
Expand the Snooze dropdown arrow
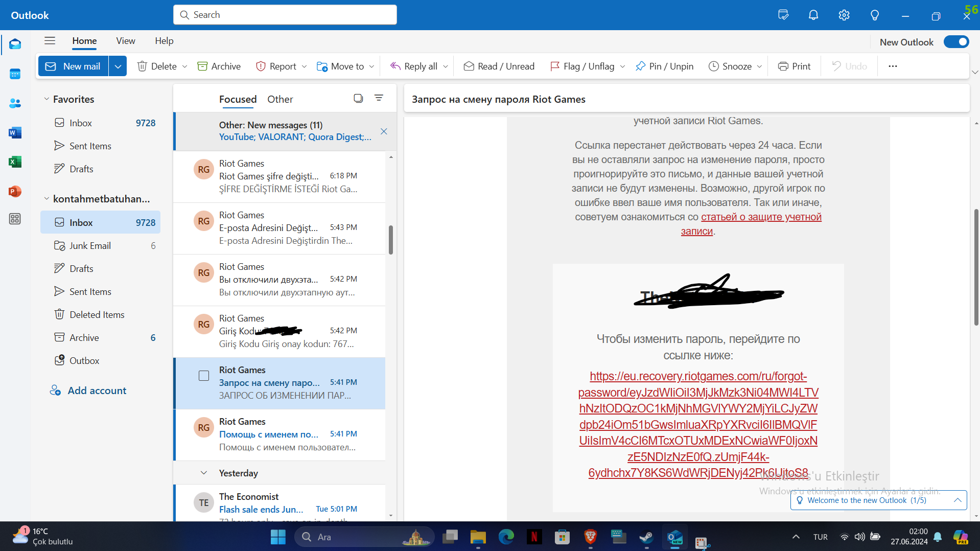click(x=759, y=66)
